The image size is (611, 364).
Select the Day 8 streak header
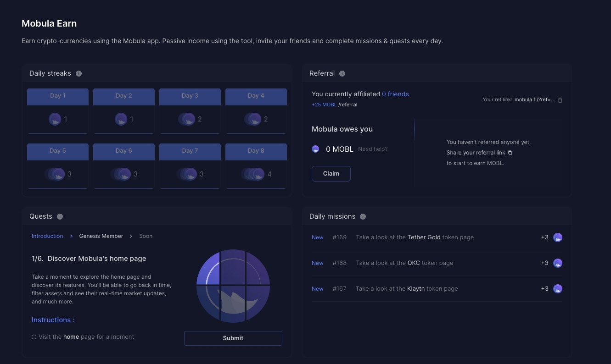(256, 151)
